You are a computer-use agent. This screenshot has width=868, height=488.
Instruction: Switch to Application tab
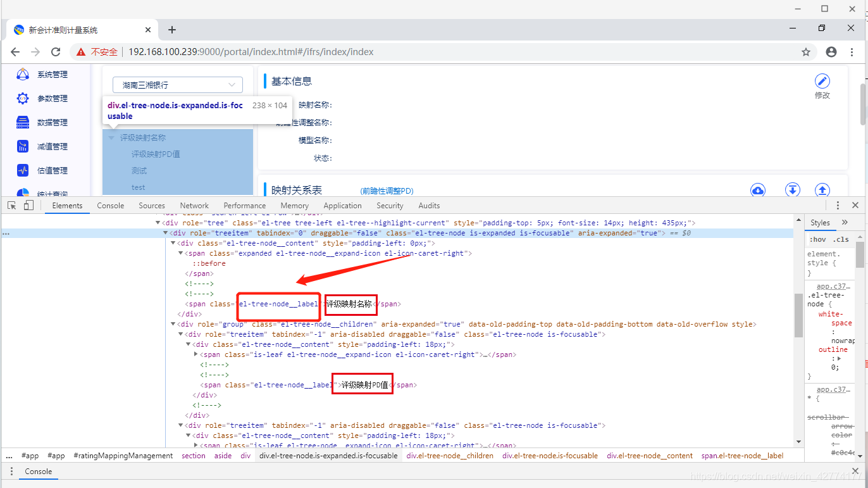click(342, 206)
